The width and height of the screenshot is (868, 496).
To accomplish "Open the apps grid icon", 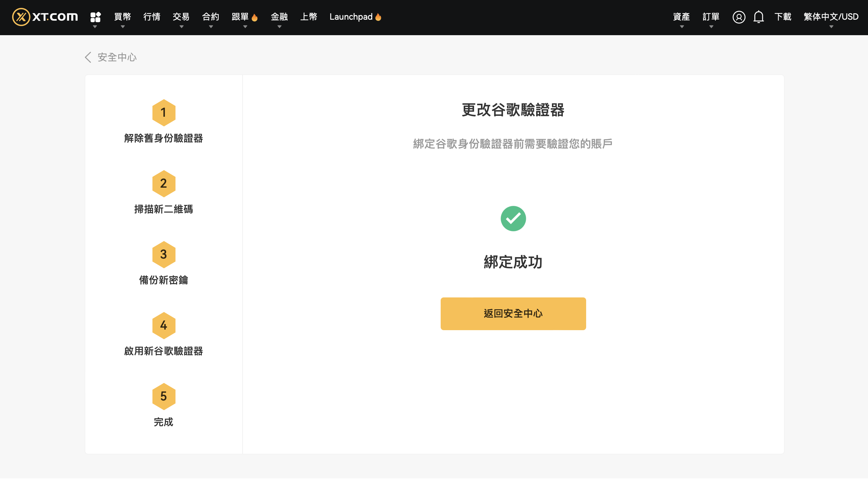I will coord(96,17).
